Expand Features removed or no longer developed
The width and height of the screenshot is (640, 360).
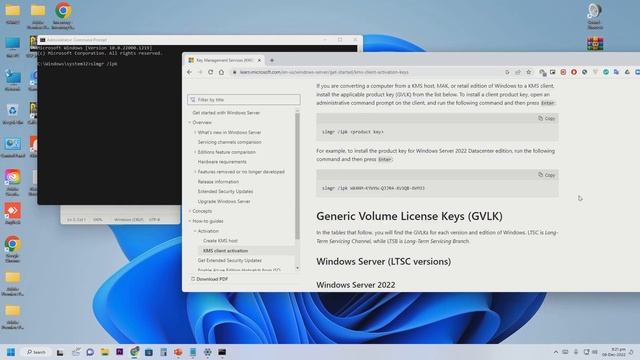click(195, 172)
